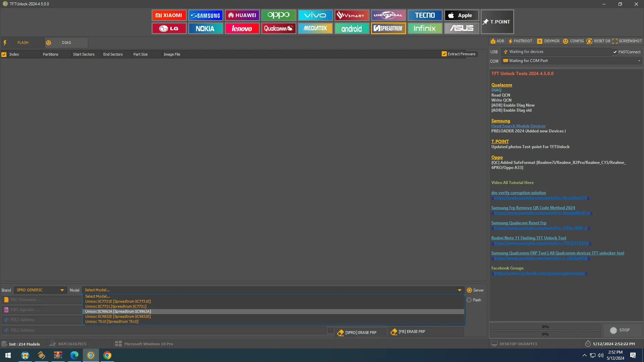Open the Samsung brand module
This screenshot has width=644, height=362.
[206, 15]
